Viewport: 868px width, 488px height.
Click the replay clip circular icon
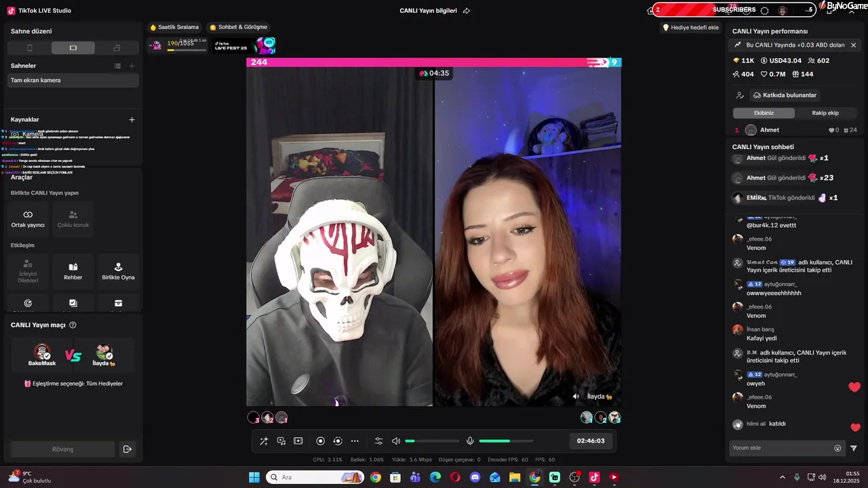tap(338, 441)
